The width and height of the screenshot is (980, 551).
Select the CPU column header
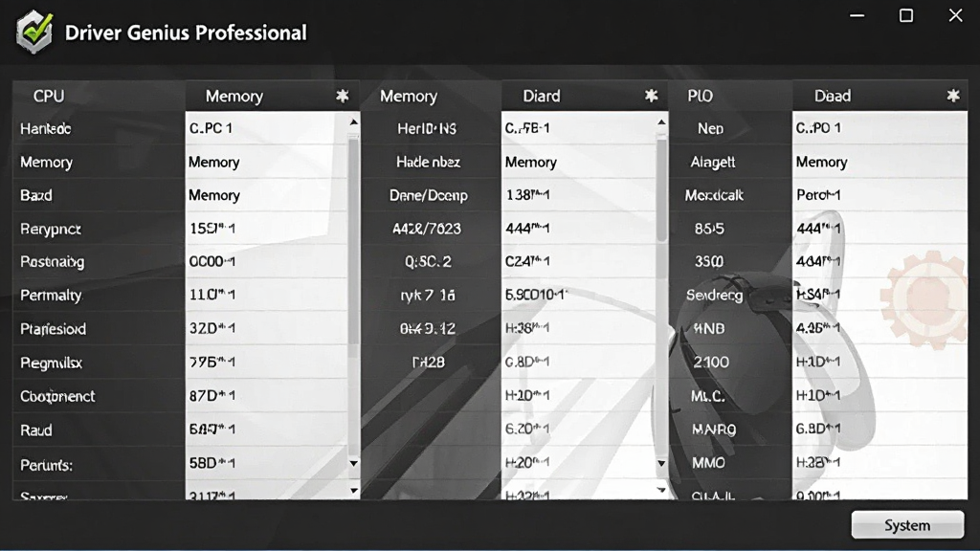pyautogui.click(x=49, y=96)
